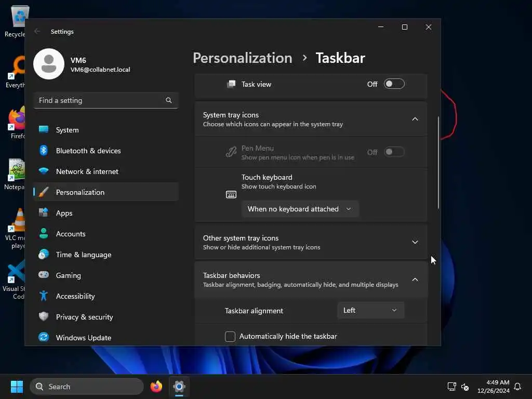Collapse the System tray icons section
Screen dimensions: 532x399
point(415,119)
